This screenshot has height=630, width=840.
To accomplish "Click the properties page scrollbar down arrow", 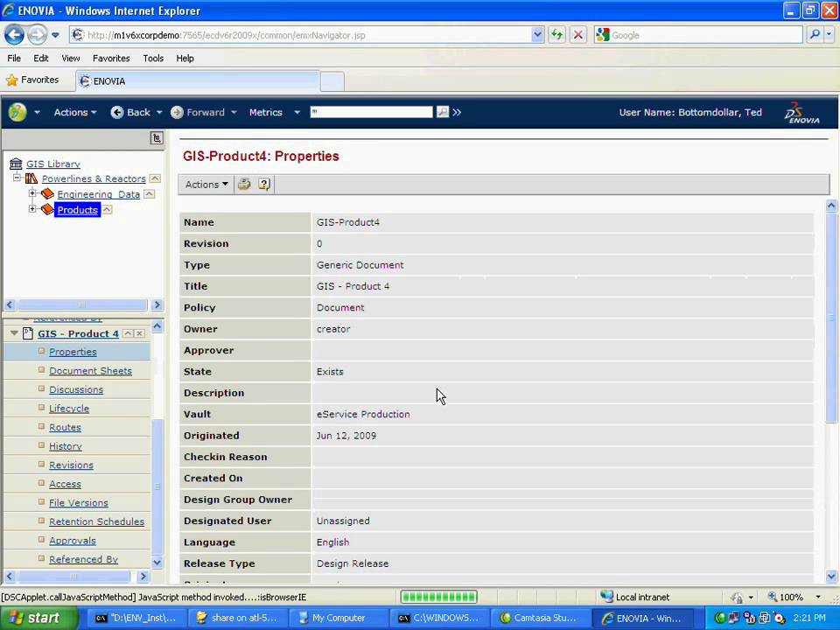I will [x=831, y=577].
